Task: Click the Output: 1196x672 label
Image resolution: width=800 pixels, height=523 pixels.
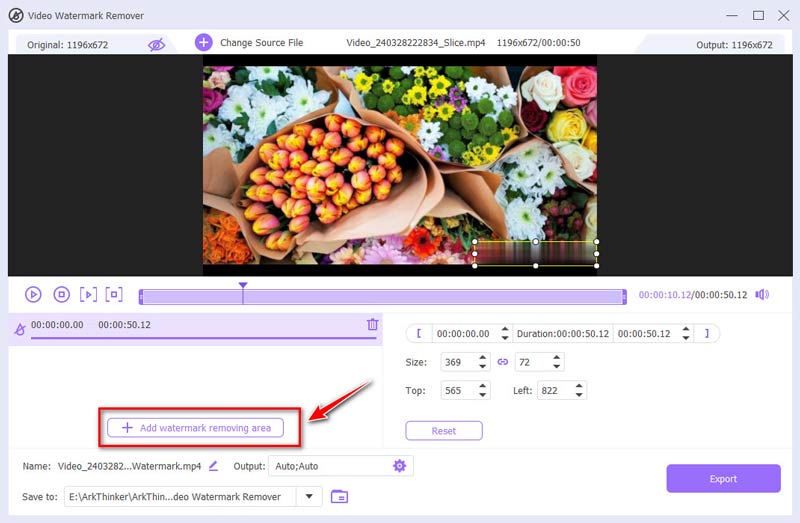Action: pyautogui.click(x=734, y=45)
